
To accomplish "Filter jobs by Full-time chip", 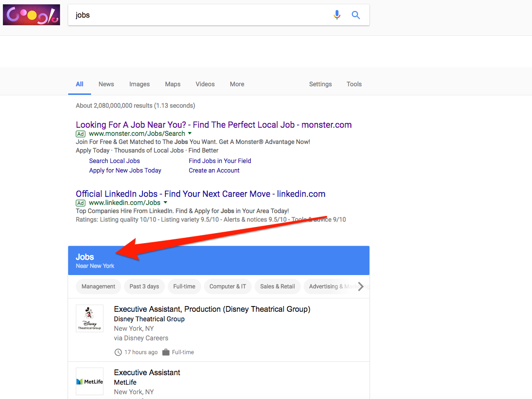I will click(184, 286).
